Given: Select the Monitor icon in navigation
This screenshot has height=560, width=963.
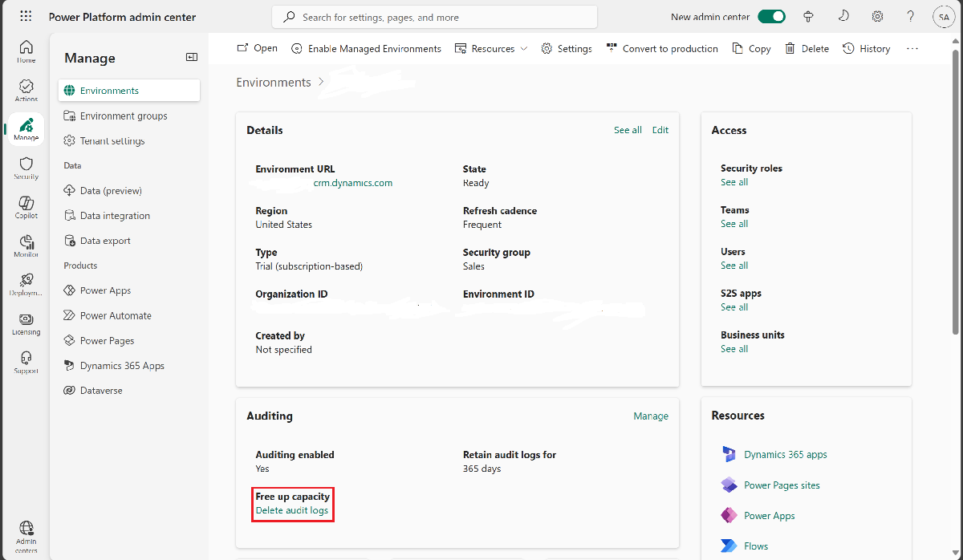Looking at the screenshot, I should [26, 246].
